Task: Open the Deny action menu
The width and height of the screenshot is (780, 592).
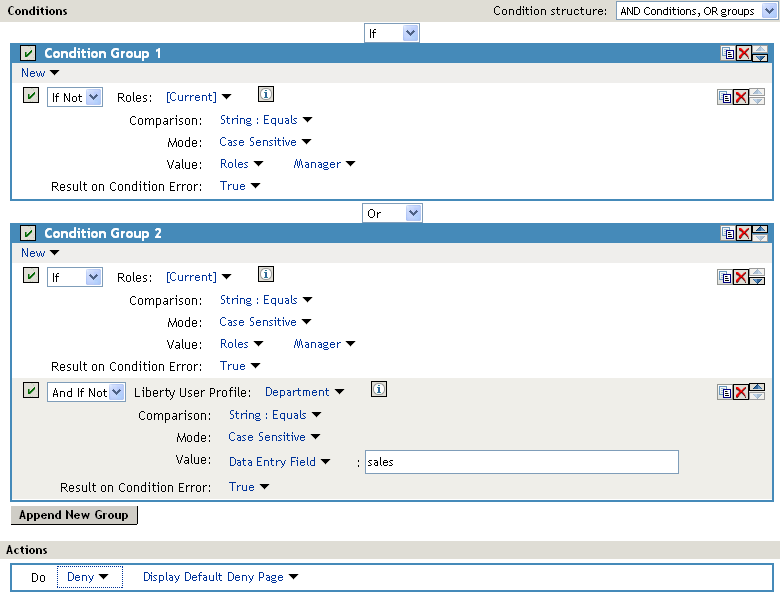Action: click(87, 577)
